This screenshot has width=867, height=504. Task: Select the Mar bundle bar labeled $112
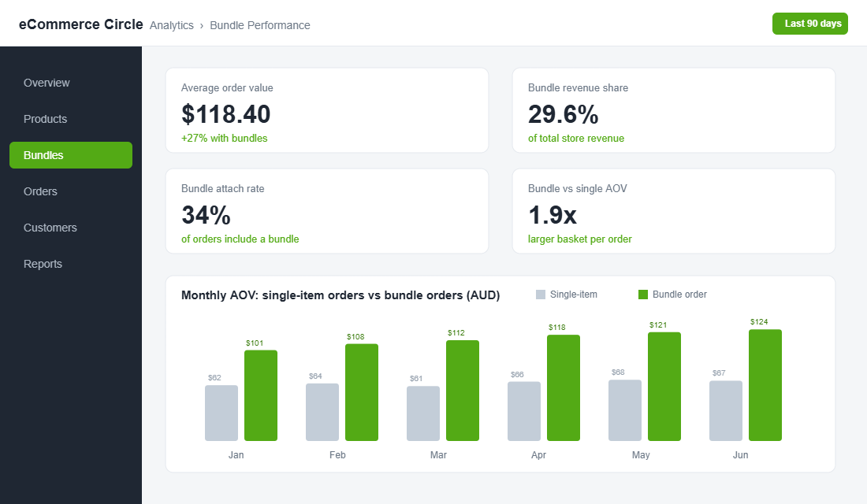pyautogui.click(x=463, y=391)
